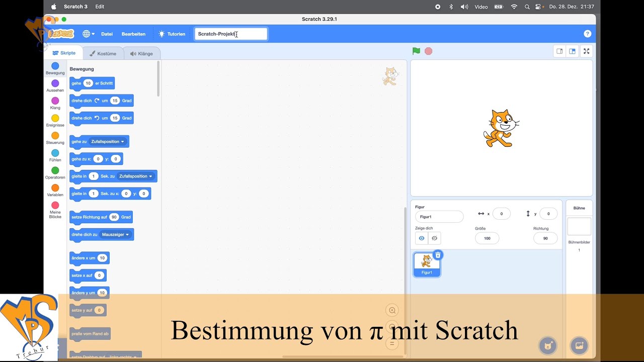Switch to small stage layout

click(x=559, y=51)
